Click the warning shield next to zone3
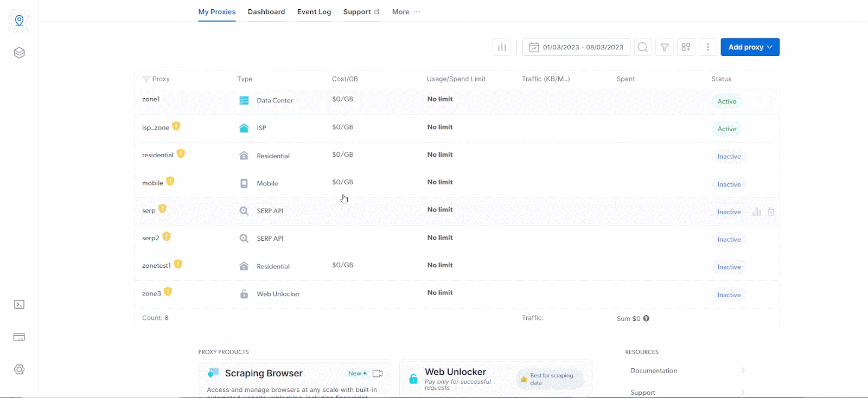868x398 pixels. coord(168,292)
